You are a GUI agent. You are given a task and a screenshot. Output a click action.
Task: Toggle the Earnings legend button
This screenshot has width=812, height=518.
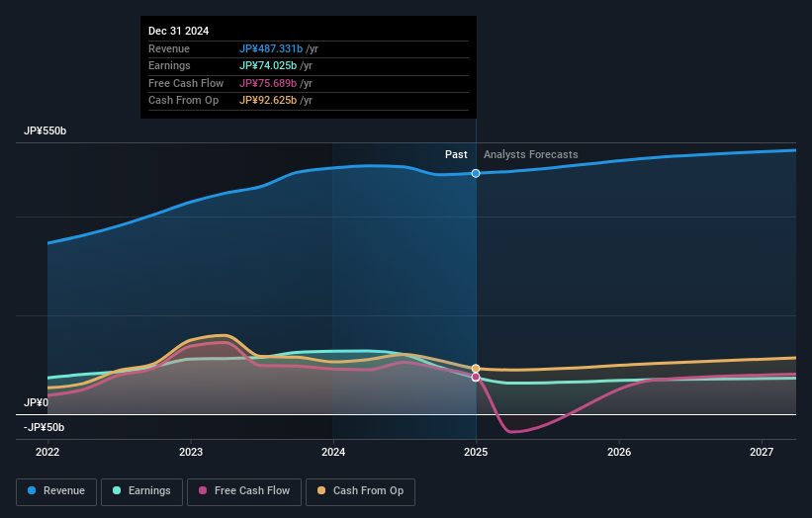pos(141,491)
